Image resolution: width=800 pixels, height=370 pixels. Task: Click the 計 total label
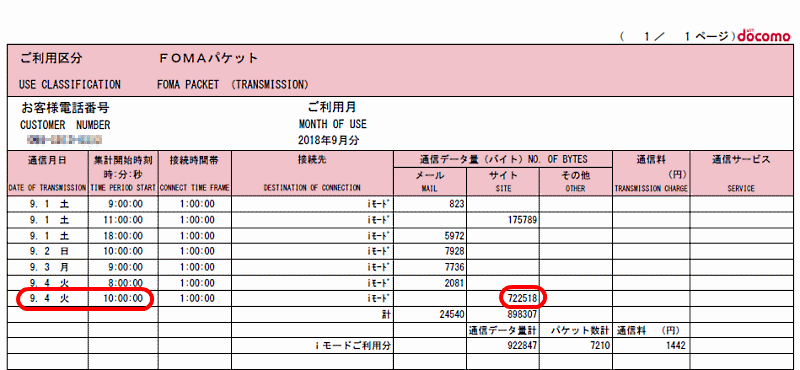(386, 315)
